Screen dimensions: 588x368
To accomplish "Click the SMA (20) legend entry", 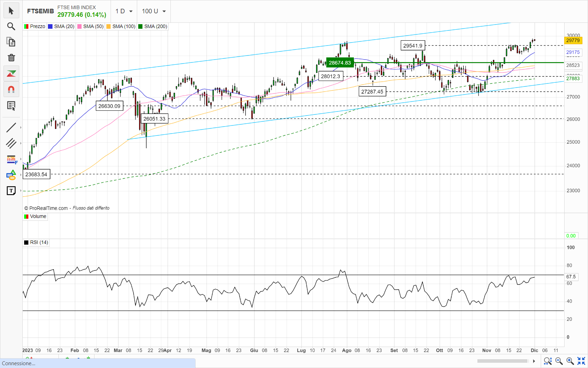I will pyautogui.click(x=61, y=26).
